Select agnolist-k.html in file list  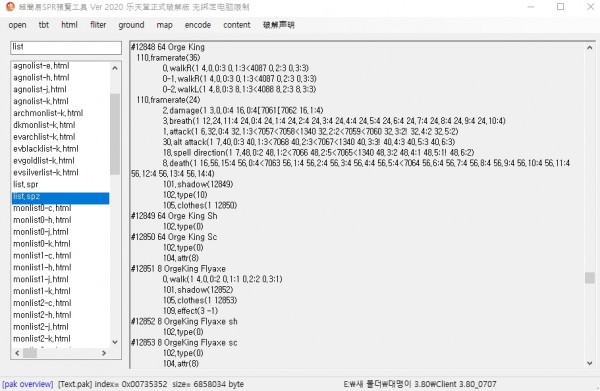[x=41, y=101]
